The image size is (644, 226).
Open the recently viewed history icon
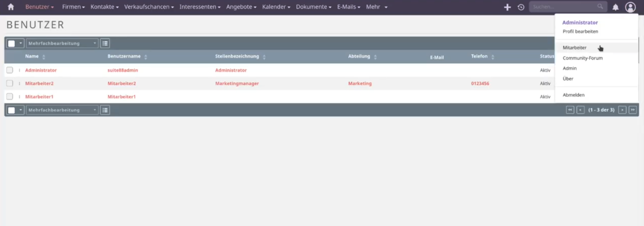click(x=521, y=7)
